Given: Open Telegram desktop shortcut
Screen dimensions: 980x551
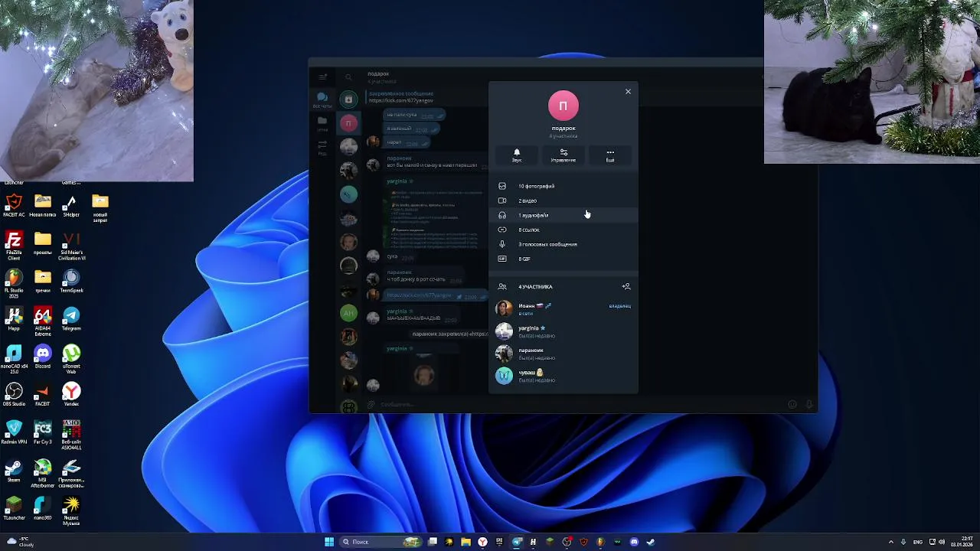Looking at the screenshot, I should [x=71, y=319].
